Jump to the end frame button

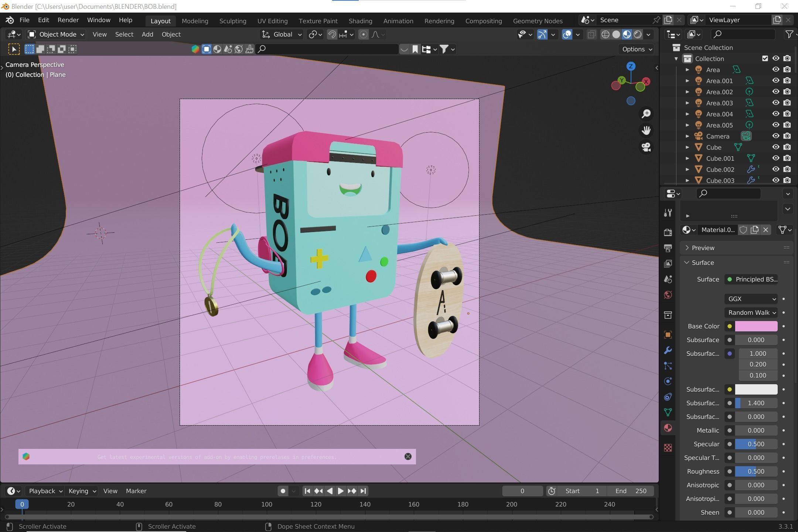[363, 491]
